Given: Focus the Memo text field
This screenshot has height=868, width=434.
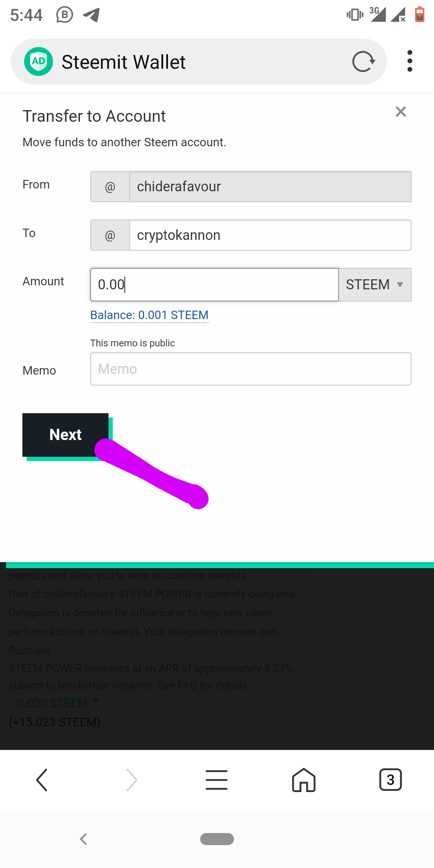Looking at the screenshot, I should pyautogui.click(x=251, y=369).
